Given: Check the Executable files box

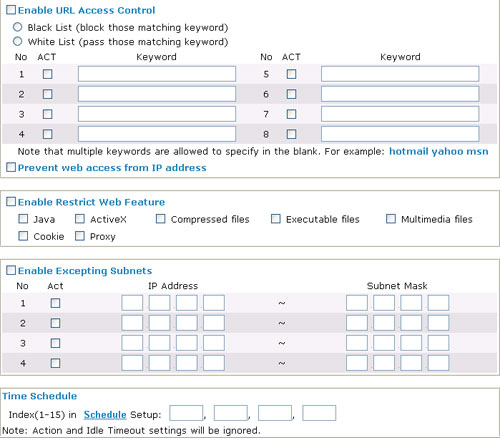Looking at the screenshot, I should (276, 219).
